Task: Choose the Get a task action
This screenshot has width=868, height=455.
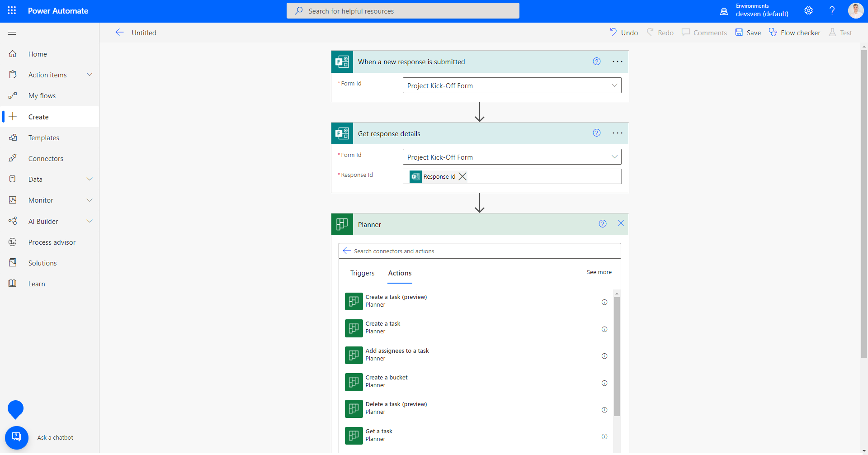Action: click(476, 436)
